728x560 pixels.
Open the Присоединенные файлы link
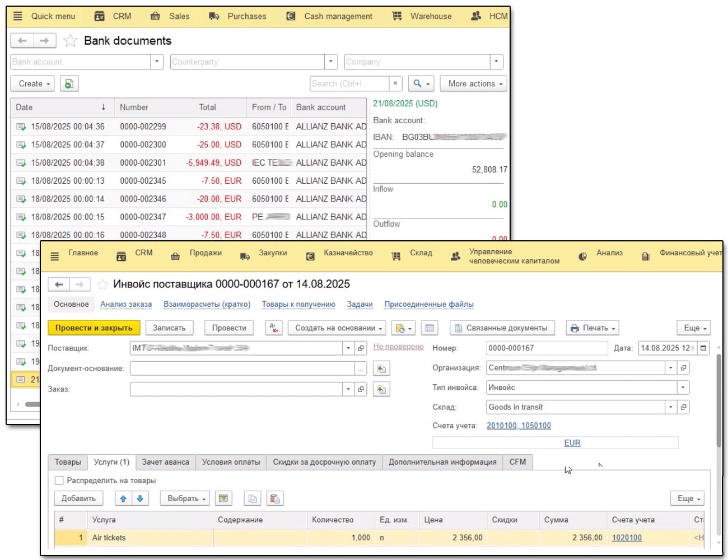(428, 305)
